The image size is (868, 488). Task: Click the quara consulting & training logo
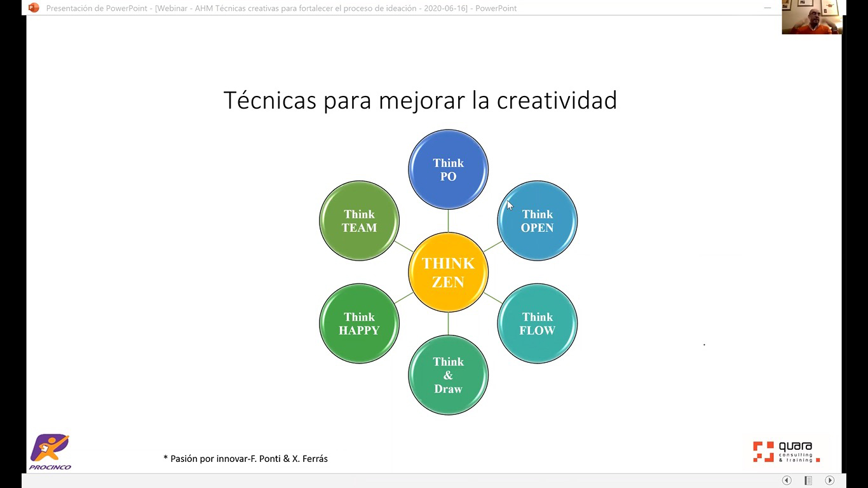pos(786,451)
